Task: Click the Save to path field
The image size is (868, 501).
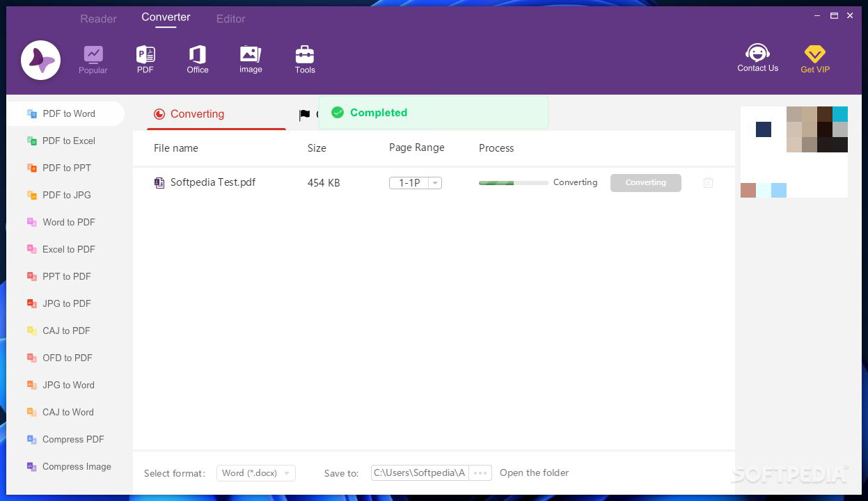Action: [x=420, y=473]
